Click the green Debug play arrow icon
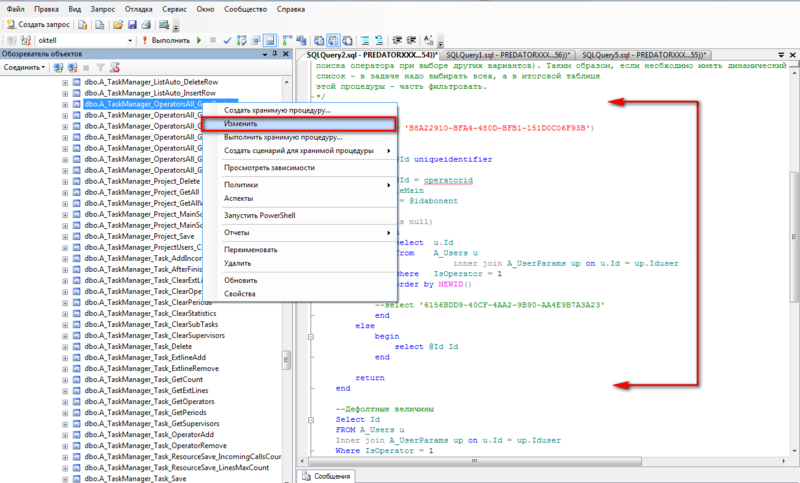 (199, 40)
